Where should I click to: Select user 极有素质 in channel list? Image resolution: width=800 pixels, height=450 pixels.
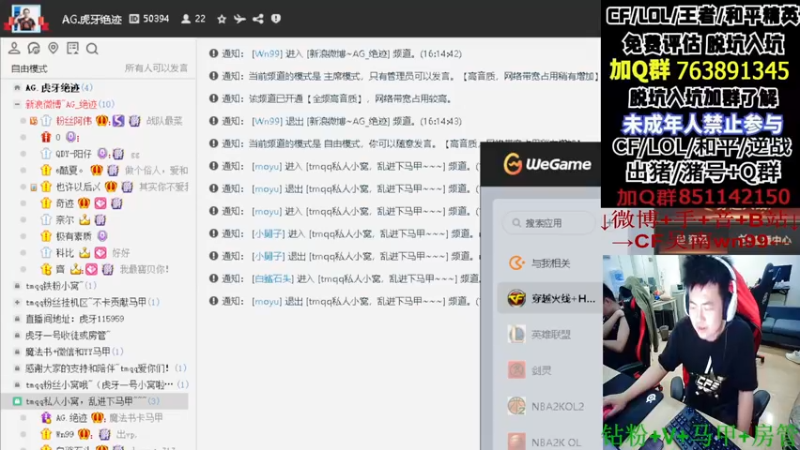[73, 236]
